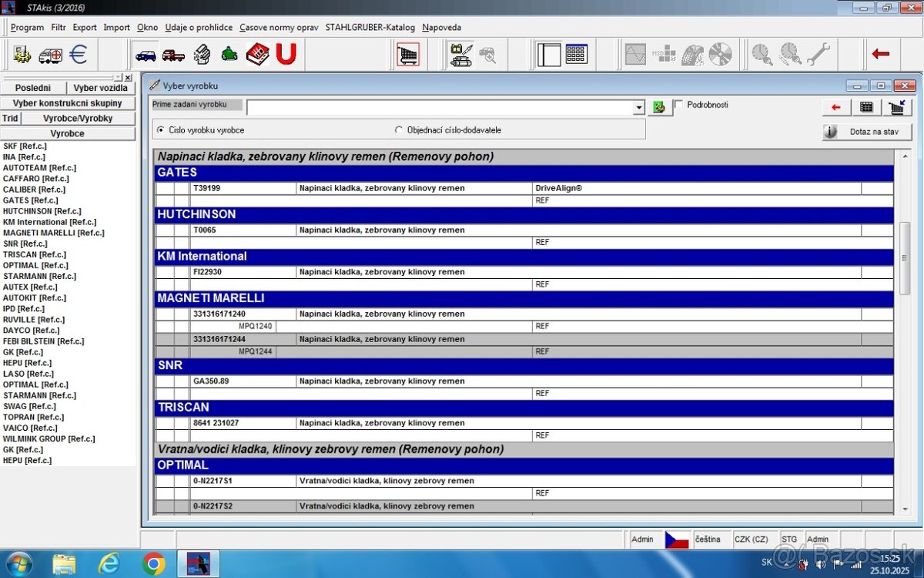Open the Euro currency converter icon

77,55
